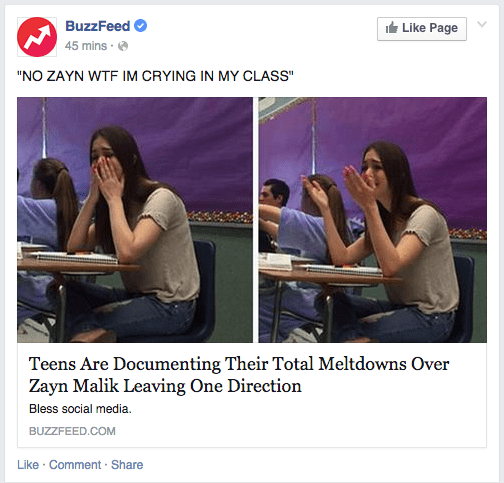The image size is (504, 483).
Task: Click the Zayn Malik Leaving One Direction line
Action: click(165, 386)
